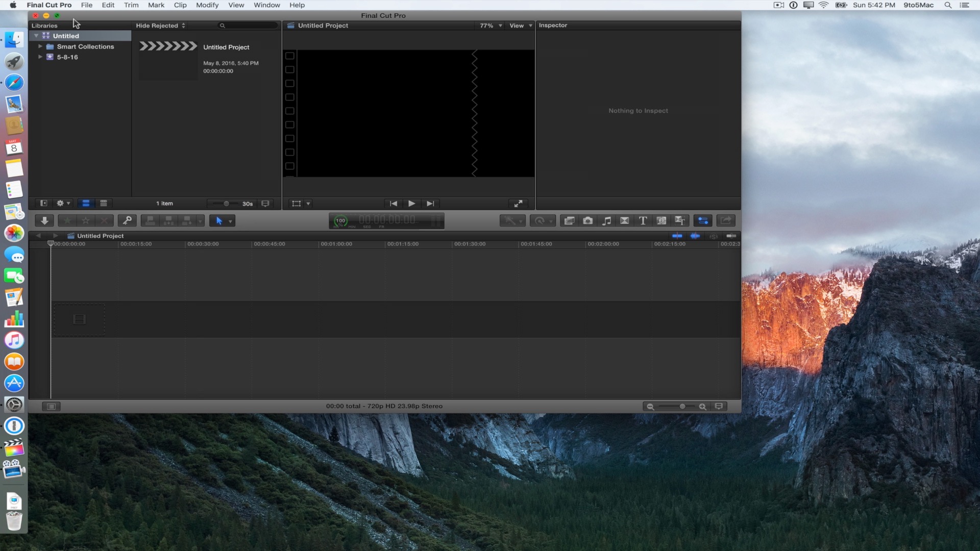Open the Transitions browser
The width and height of the screenshot is (980, 551).
624,220
